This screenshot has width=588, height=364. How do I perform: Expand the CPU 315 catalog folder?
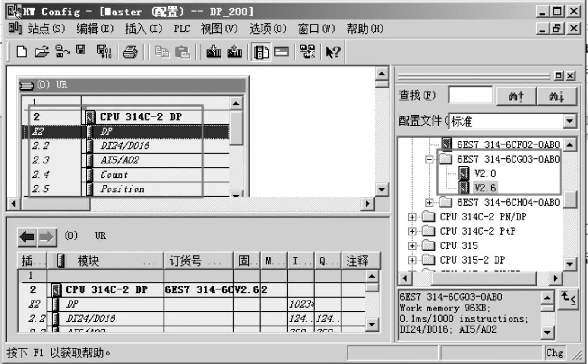click(x=412, y=246)
